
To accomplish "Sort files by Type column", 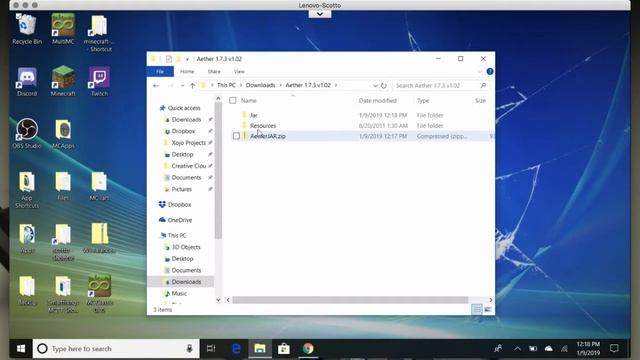I will (x=423, y=100).
